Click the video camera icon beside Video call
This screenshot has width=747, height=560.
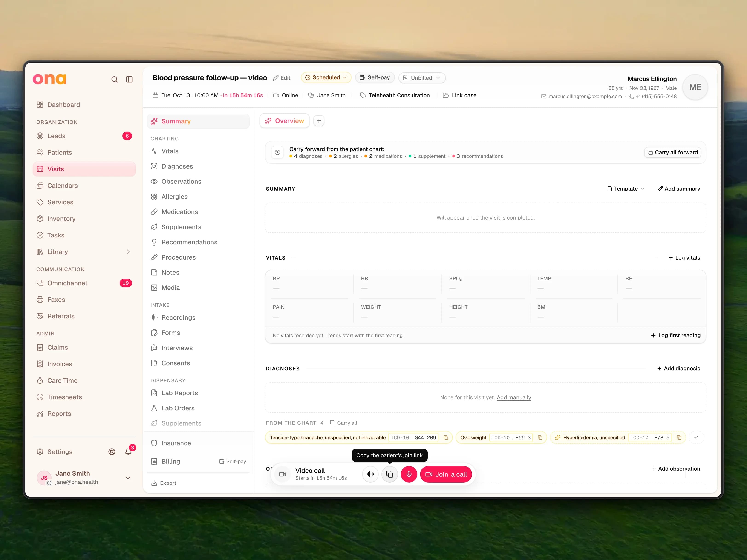click(283, 474)
